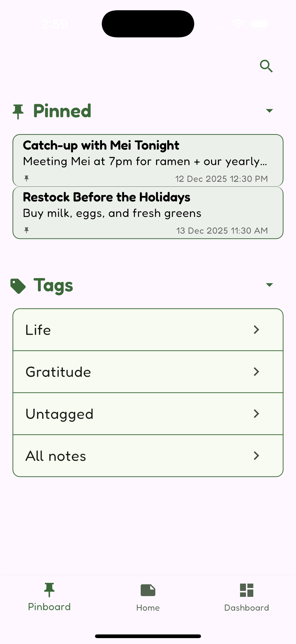The height and width of the screenshot is (644, 296).
Task: Open the Untagged chevron arrow
Action: (256, 414)
